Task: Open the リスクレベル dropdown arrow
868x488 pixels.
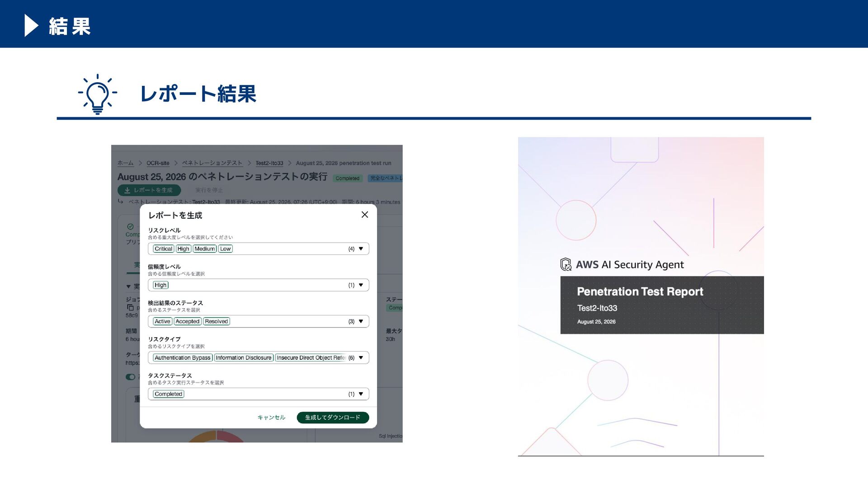Action: click(361, 249)
